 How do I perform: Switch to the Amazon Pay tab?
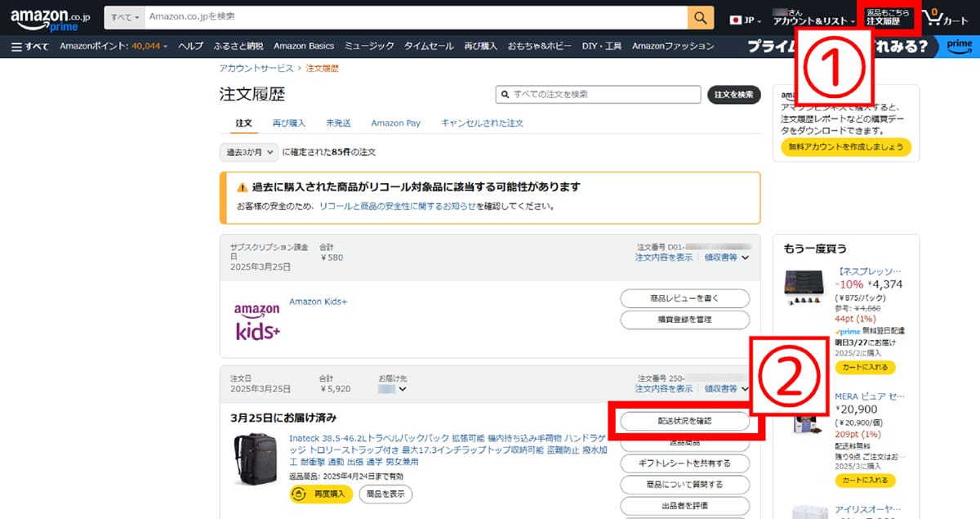coord(396,123)
